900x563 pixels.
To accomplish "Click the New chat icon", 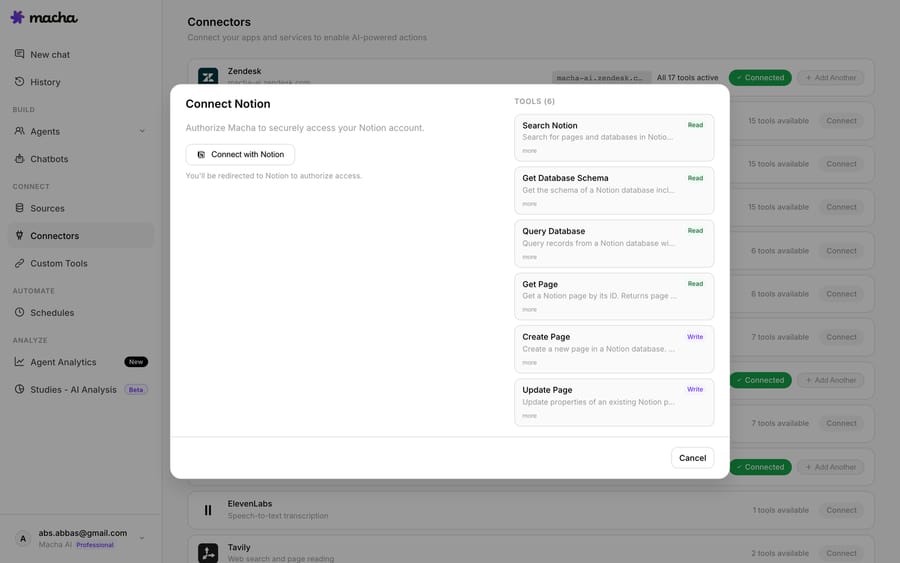I will [x=20, y=54].
